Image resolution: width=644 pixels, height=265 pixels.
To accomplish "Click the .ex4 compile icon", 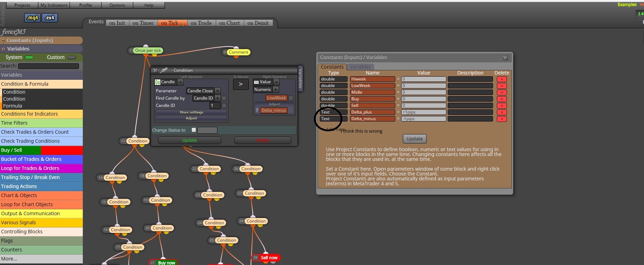I will [x=50, y=18].
